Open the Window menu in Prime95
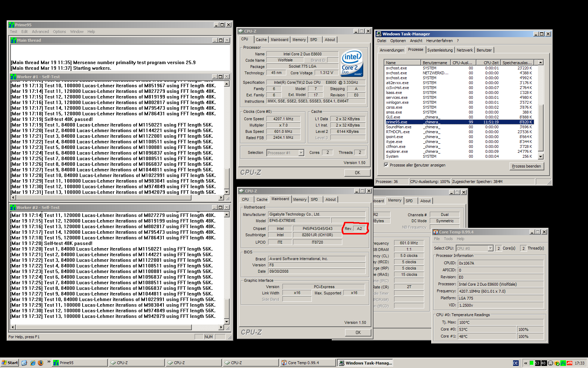The height and width of the screenshot is (368, 588). pyautogui.click(x=77, y=32)
